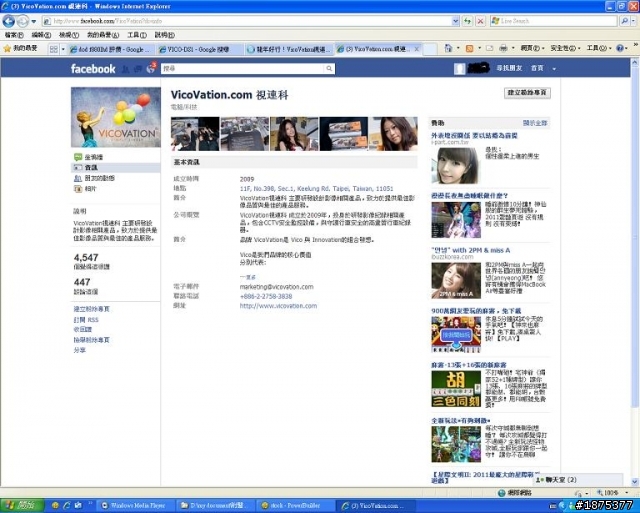Open the 2PM & miss A sponsored ad title
640x513 pixels.
(470, 250)
